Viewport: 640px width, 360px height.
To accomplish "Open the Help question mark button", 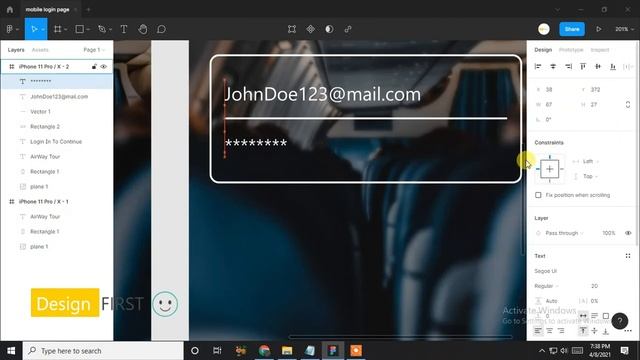I will pyautogui.click(x=620, y=321).
